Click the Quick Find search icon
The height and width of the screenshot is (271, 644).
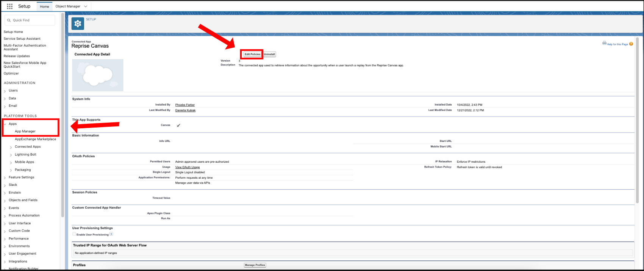9,20
